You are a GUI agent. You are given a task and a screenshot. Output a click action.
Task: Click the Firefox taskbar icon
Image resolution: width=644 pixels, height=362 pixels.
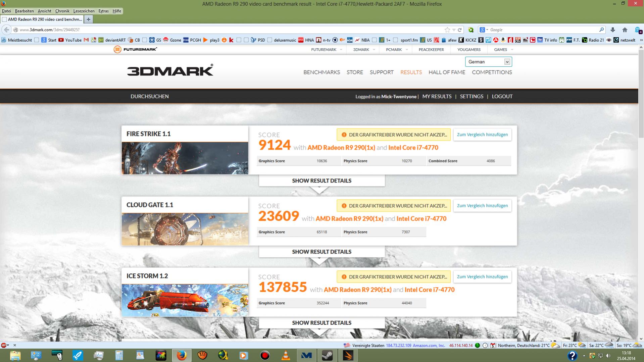pos(182,355)
